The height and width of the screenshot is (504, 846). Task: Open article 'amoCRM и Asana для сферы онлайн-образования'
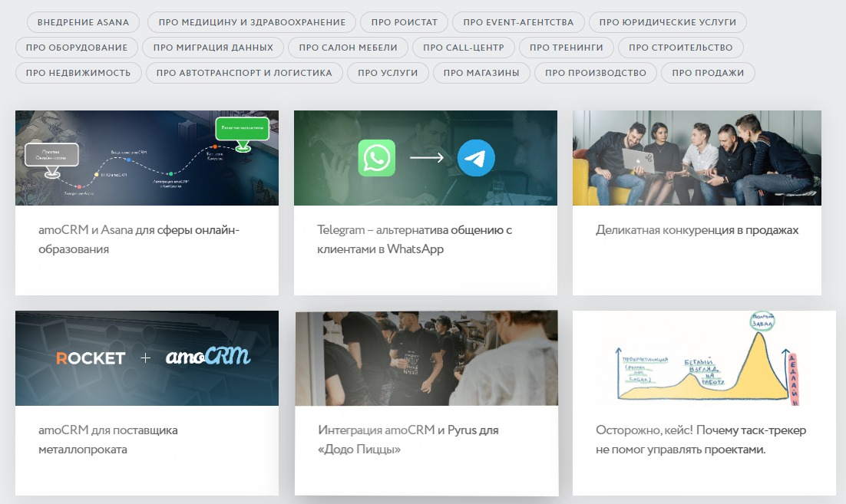[139, 239]
